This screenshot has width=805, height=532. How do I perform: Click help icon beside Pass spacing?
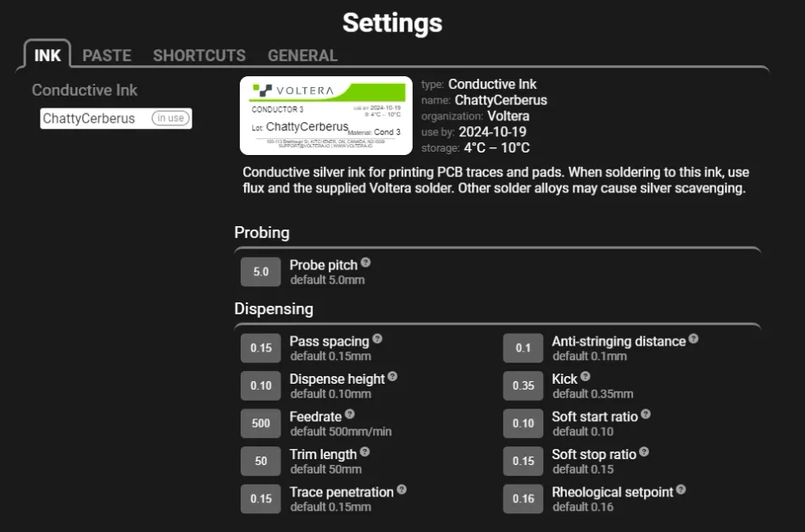coord(378,339)
